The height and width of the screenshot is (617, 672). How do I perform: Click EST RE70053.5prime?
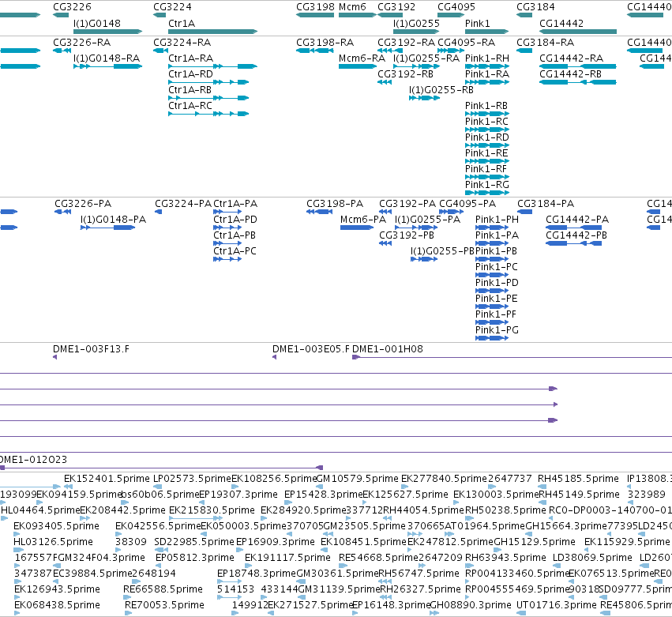click(164, 605)
